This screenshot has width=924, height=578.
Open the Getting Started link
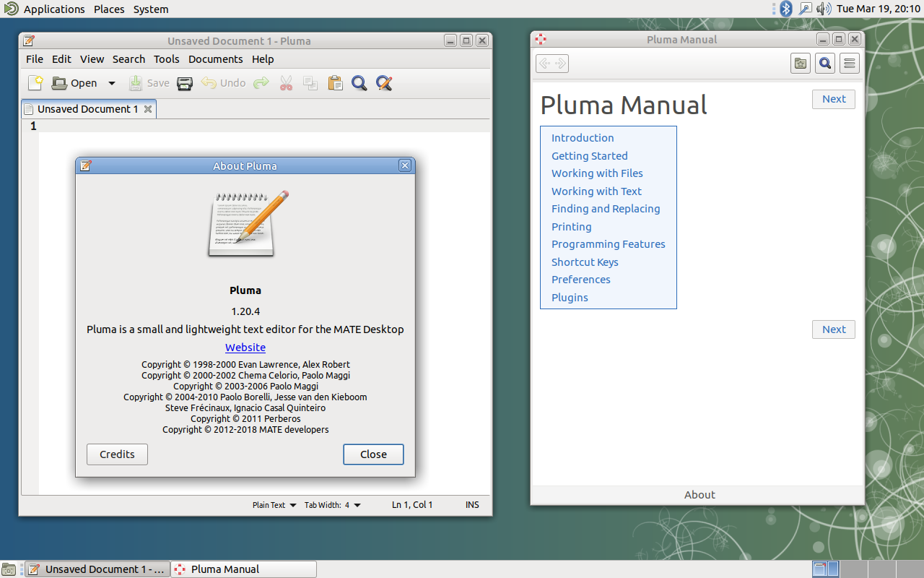click(590, 156)
